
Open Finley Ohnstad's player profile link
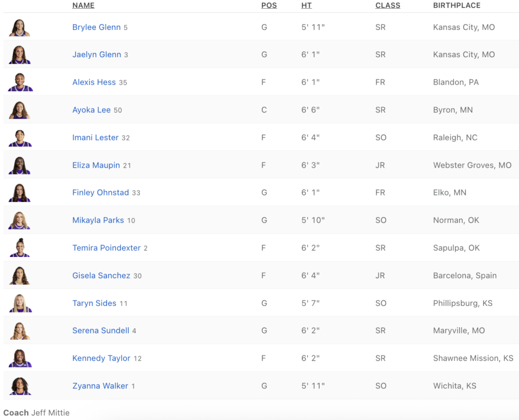[100, 193]
